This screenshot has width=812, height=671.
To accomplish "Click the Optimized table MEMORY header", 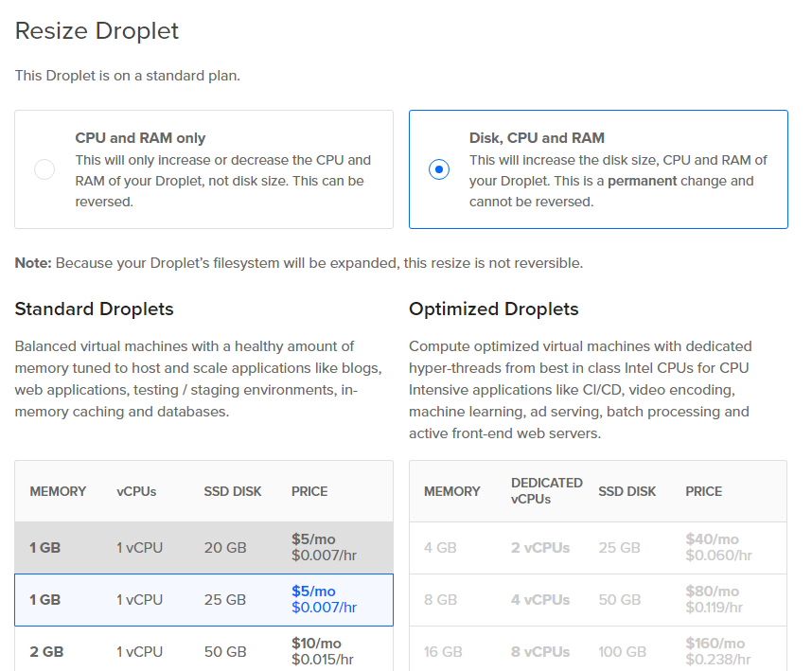I will [x=452, y=491].
